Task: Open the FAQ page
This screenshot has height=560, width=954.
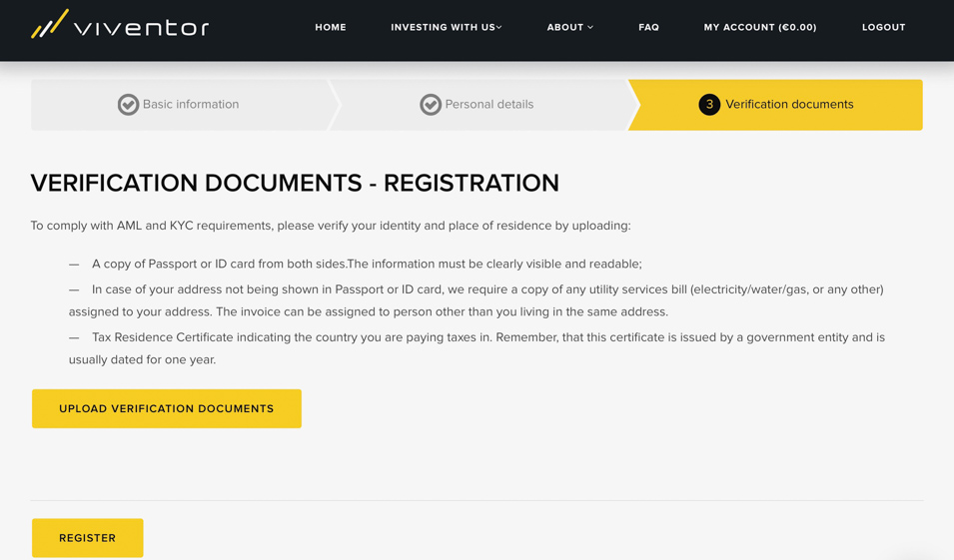Action: click(648, 28)
